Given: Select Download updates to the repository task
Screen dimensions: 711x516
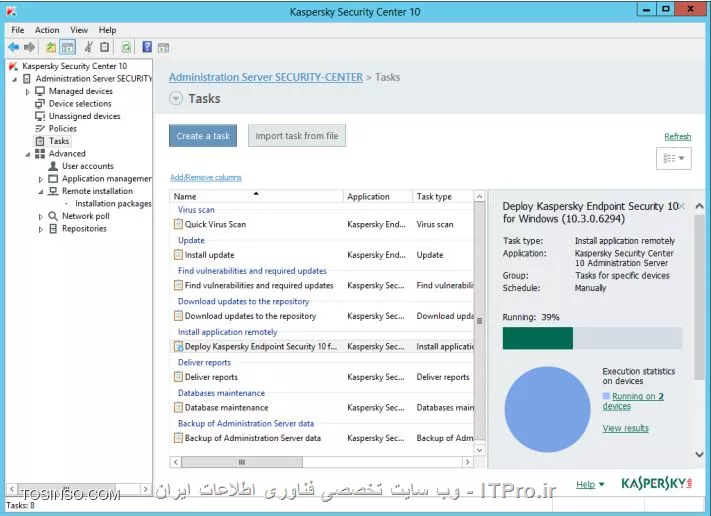Looking at the screenshot, I should click(322, 316).
